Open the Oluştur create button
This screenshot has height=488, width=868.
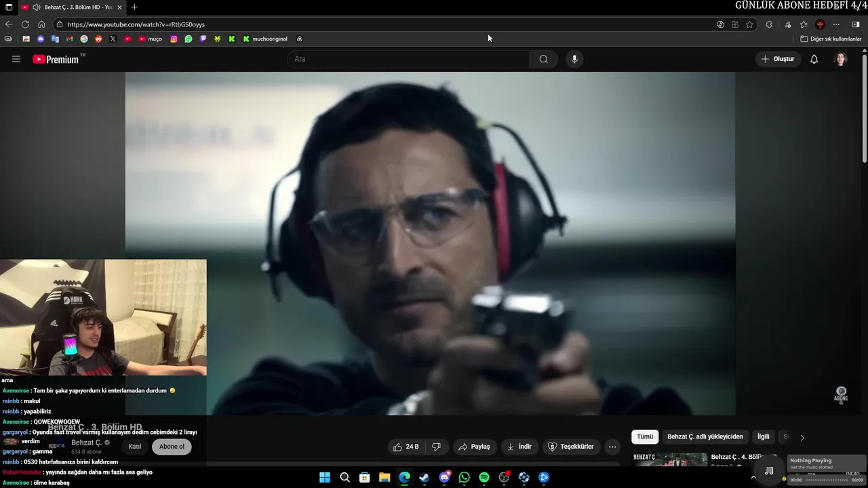coord(778,59)
